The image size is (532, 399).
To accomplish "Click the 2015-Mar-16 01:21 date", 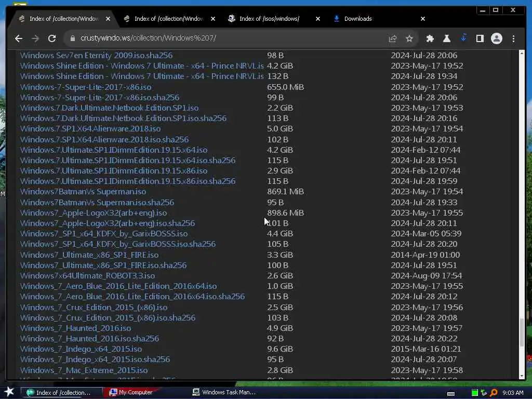I will (x=426, y=349).
